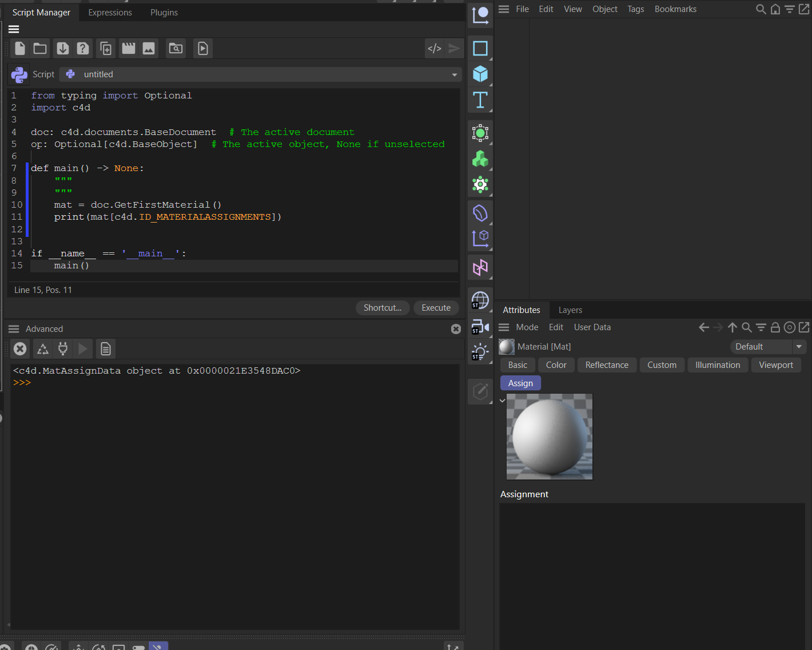Click the duplicate script icon with plus
This screenshot has width=812, height=650.
click(106, 49)
